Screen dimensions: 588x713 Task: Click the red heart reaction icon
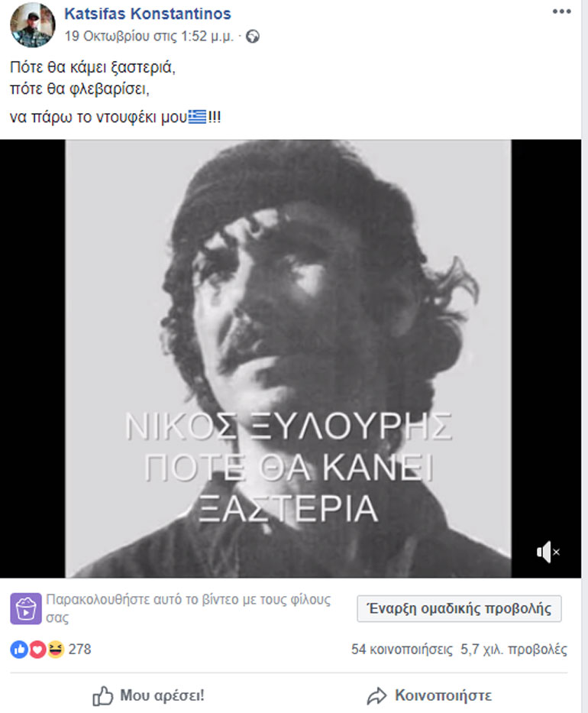coord(37,650)
